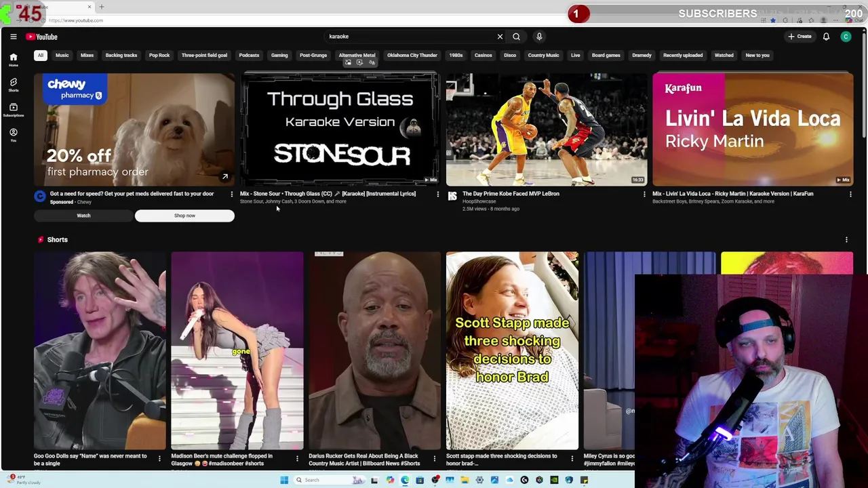
Task: Open The Day Prime Kobe title link
Action: coord(511,194)
